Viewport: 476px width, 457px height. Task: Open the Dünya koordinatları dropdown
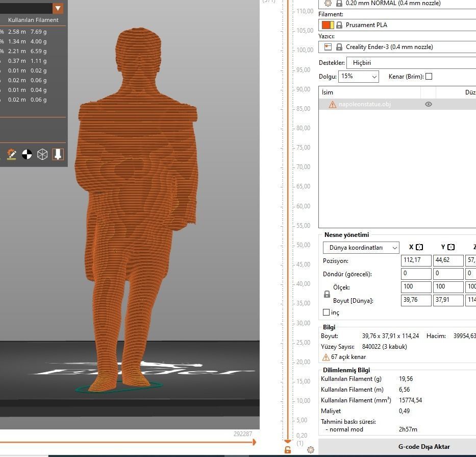pyautogui.click(x=361, y=248)
